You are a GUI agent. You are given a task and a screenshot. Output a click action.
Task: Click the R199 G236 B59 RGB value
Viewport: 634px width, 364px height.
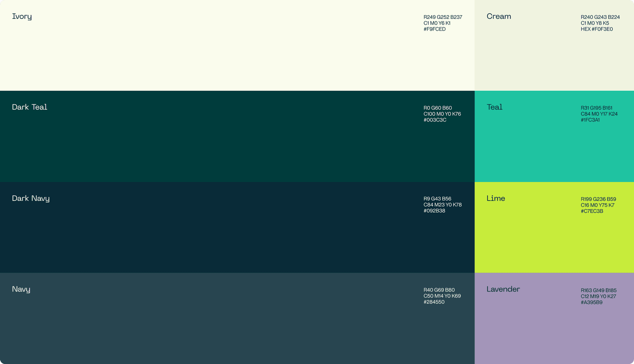pos(598,199)
